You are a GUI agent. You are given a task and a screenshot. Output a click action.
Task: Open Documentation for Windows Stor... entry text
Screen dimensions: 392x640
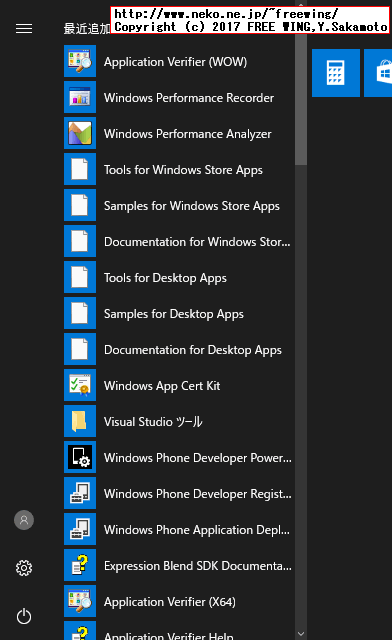[x=197, y=242]
